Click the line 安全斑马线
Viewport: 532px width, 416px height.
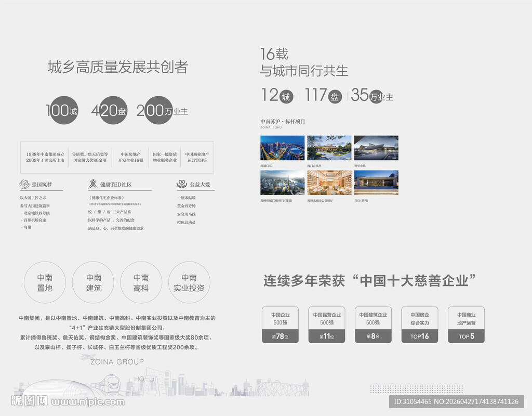point(187,214)
